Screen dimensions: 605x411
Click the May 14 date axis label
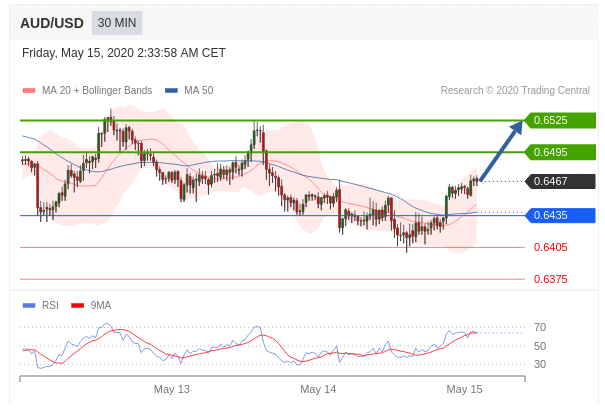click(318, 389)
